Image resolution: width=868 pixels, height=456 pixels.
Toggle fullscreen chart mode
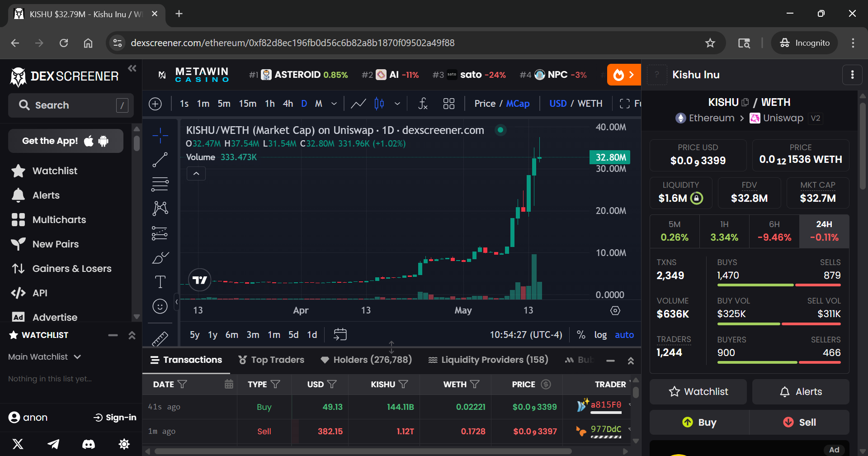point(625,104)
